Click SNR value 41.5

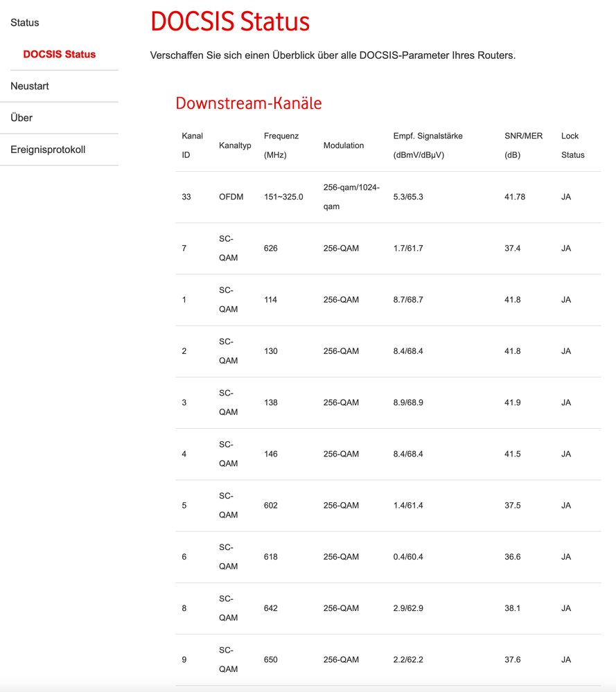coord(512,454)
